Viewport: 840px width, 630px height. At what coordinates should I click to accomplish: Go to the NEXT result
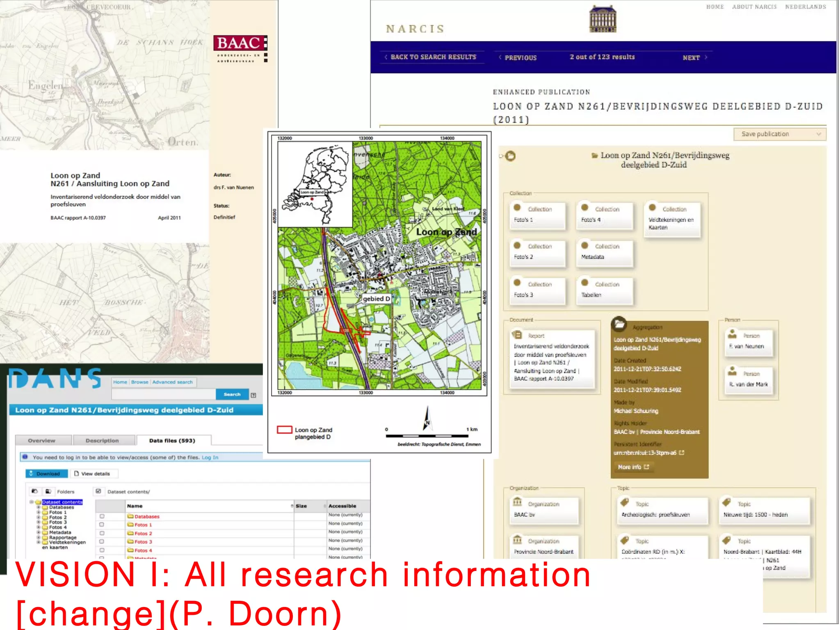(x=695, y=57)
